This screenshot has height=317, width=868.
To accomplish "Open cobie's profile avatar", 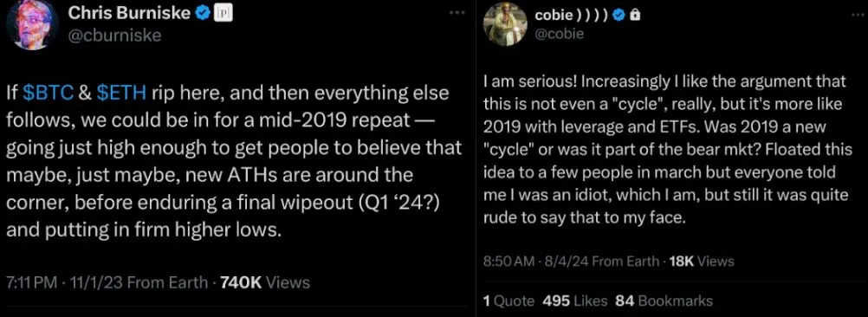I will click(x=505, y=23).
